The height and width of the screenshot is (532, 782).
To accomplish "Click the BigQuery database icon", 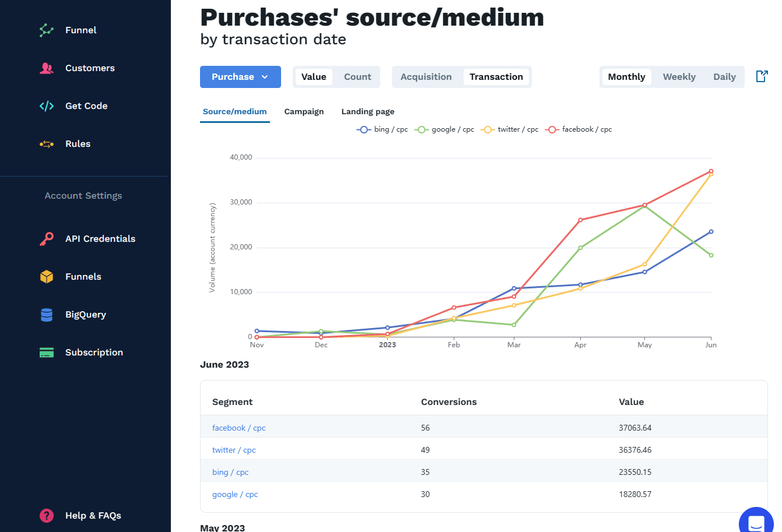I will tap(46, 314).
